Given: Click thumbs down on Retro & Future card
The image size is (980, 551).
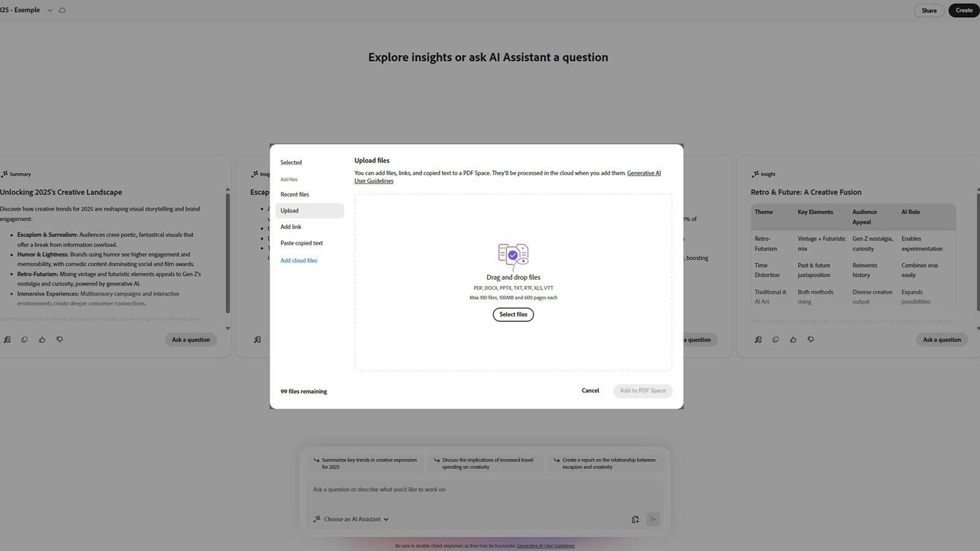Looking at the screenshot, I should 810,340.
